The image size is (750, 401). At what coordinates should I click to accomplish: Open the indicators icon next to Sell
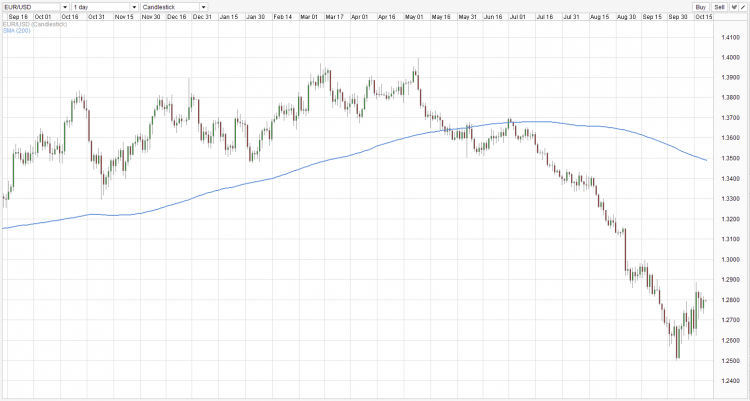732,7
